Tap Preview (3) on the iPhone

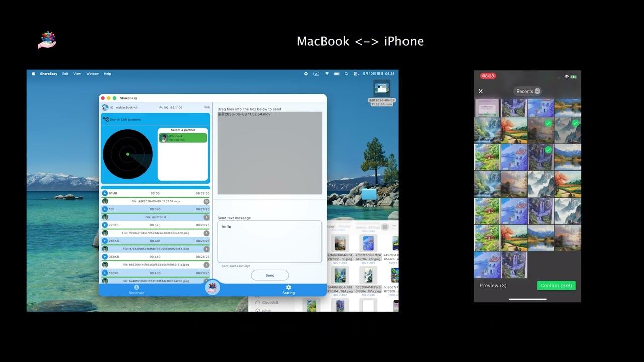[493, 285]
